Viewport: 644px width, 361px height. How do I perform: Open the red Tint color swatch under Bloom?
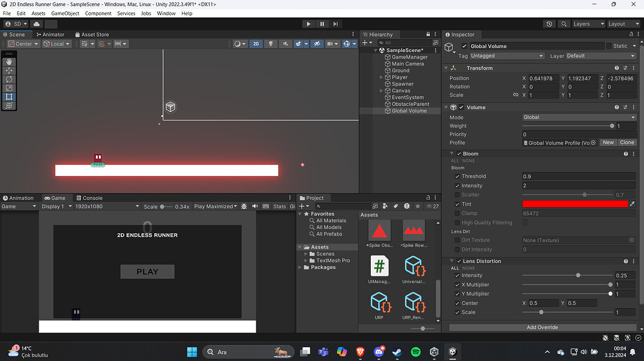pos(576,204)
